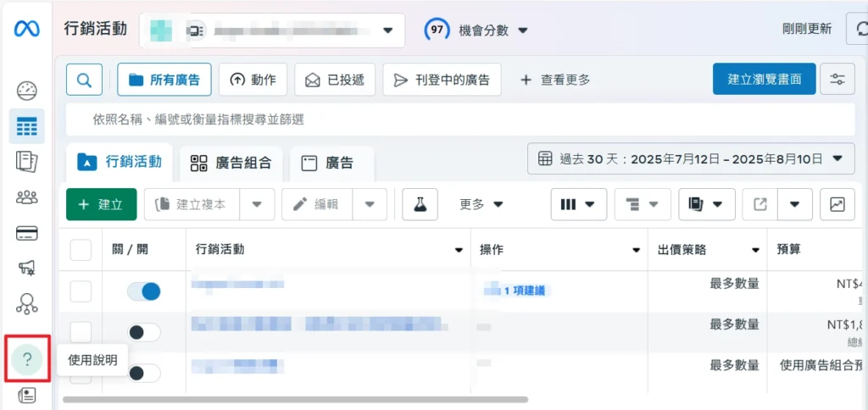The width and height of the screenshot is (868, 410).
Task: Open the 出價策略 column header menu
Action: [755, 251]
